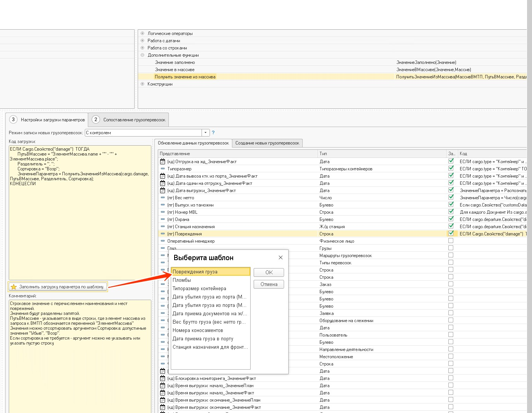Close the 'Выберита шаблон' dialog
The width and height of the screenshot is (532, 413).
(281, 257)
